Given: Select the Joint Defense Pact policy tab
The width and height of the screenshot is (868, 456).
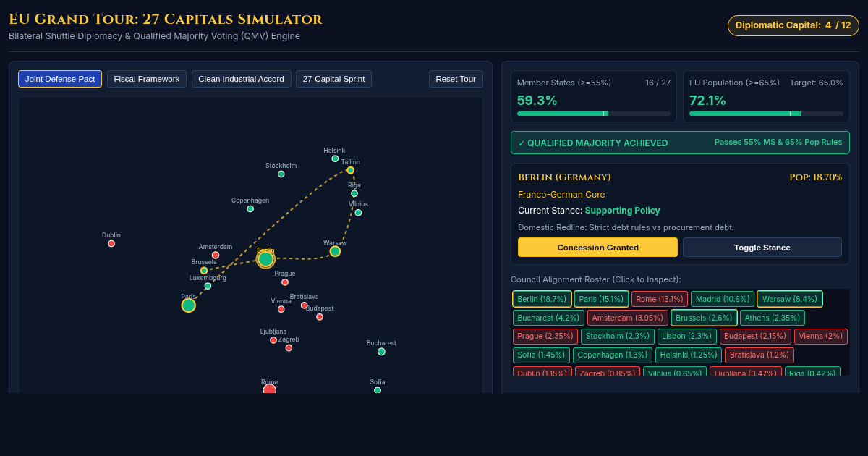Looking at the screenshot, I should click(60, 79).
